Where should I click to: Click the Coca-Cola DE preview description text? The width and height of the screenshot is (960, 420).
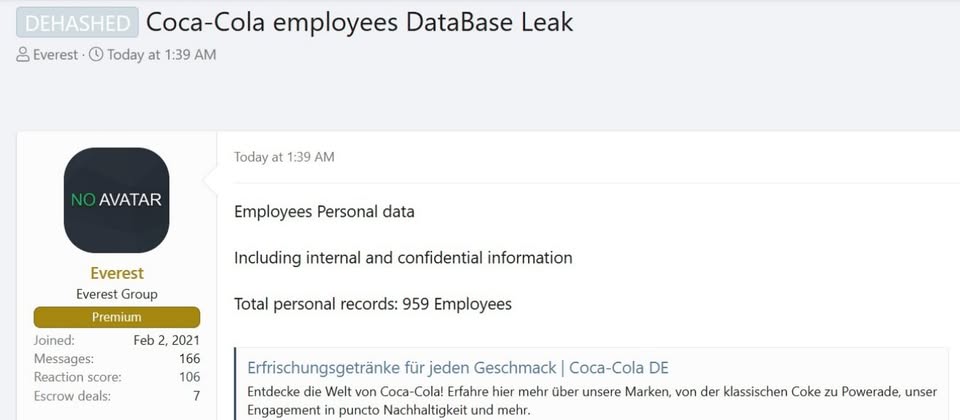pyautogui.click(x=592, y=400)
